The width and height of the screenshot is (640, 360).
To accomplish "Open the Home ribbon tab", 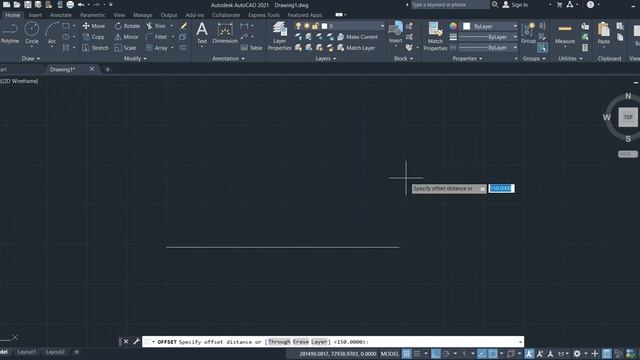I will pyautogui.click(x=13, y=15).
